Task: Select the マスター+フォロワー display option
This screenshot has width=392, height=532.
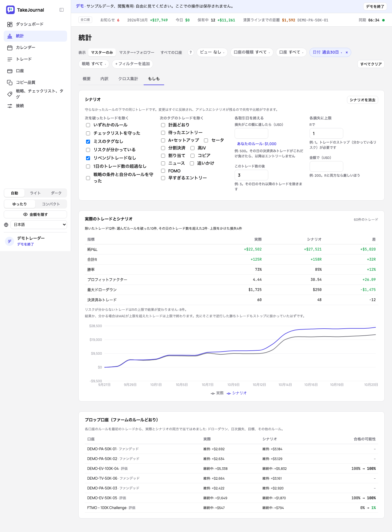Action: (x=137, y=52)
